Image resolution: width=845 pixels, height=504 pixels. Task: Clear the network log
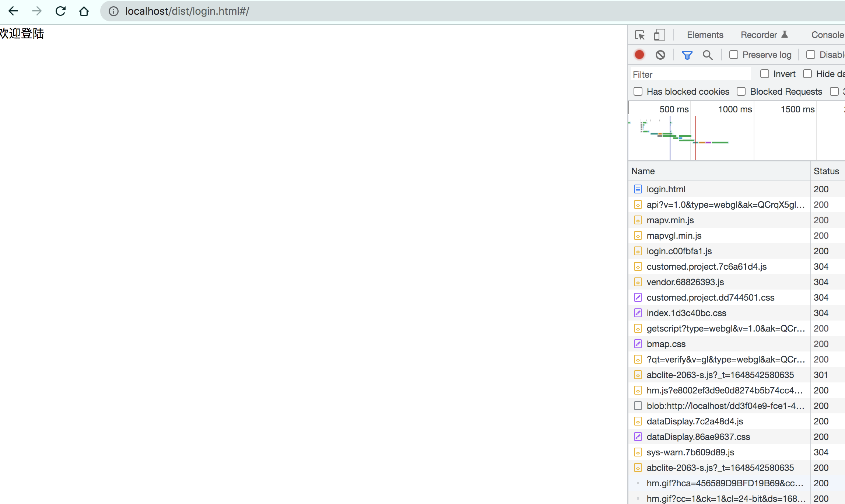pos(660,55)
